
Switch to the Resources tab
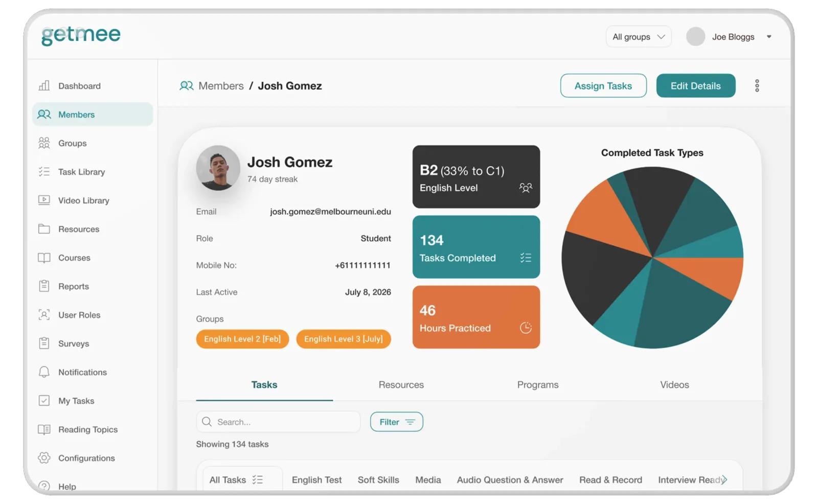tap(401, 384)
